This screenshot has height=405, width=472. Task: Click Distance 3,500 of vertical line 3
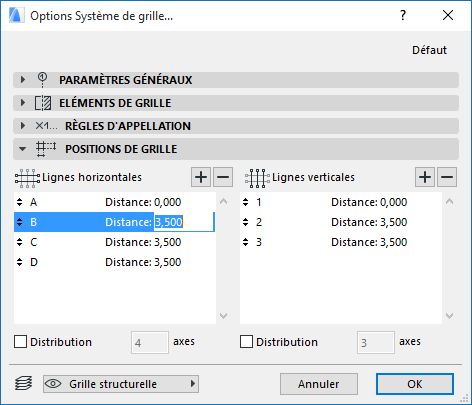point(369,242)
